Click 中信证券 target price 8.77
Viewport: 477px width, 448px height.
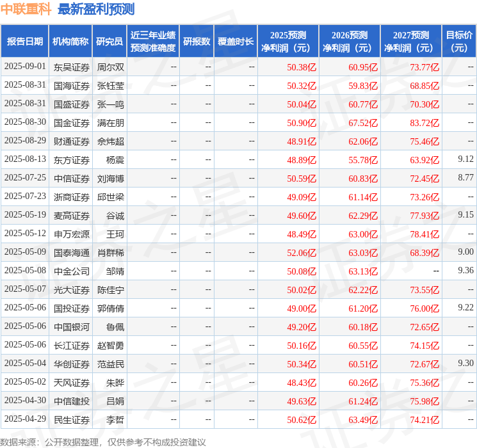pos(465,177)
